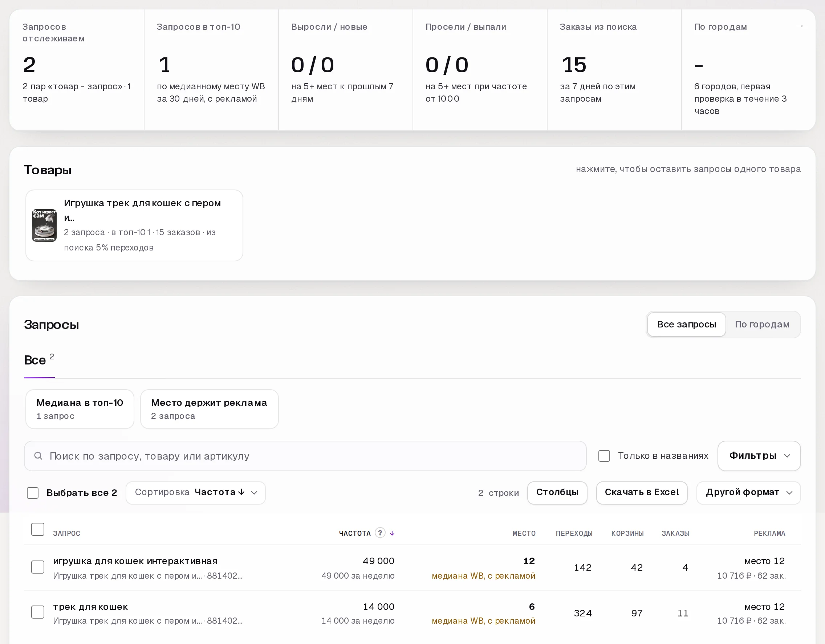This screenshot has height=644, width=825.
Task: Open the cat toy product thumbnail
Action: [x=44, y=225]
